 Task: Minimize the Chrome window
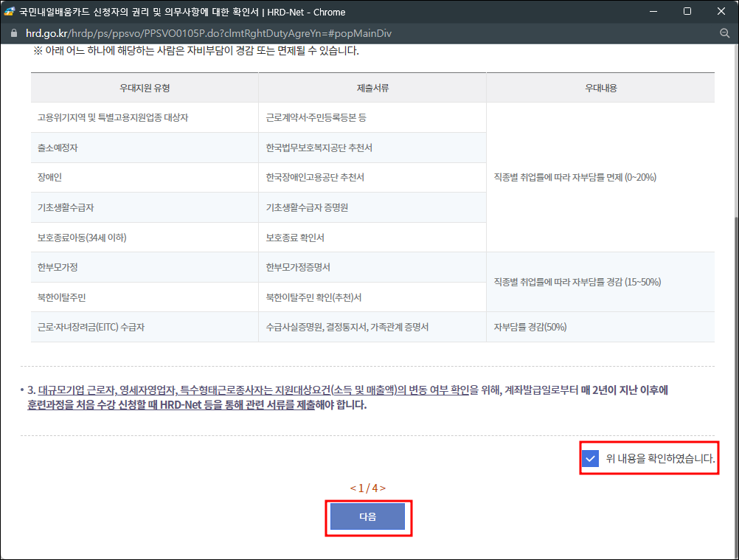point(653,10)
